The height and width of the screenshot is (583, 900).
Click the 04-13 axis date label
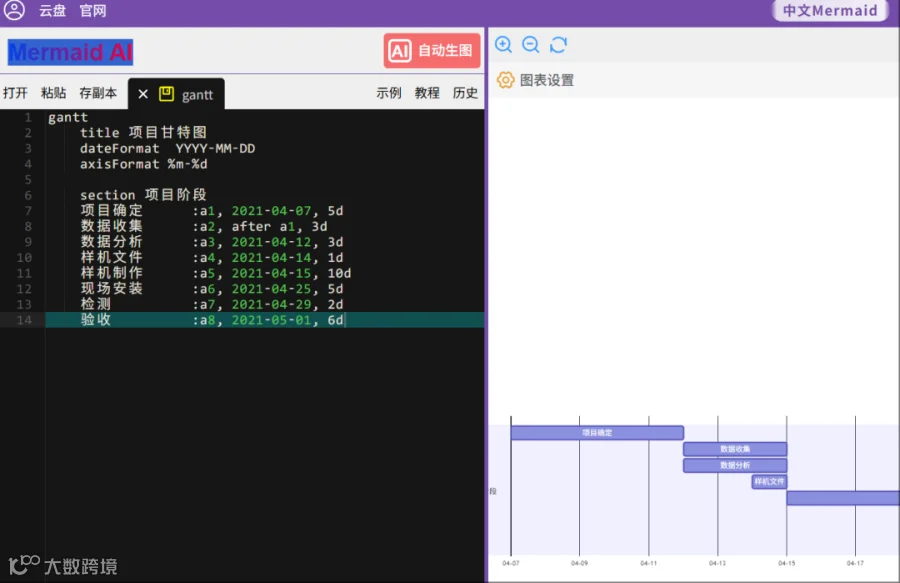(717, 563)
